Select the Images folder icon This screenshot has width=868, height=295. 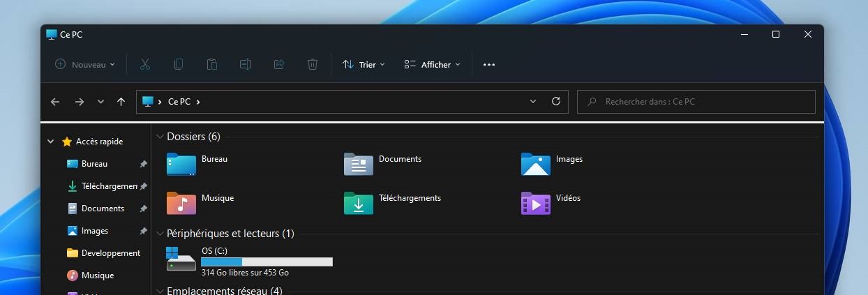(x=536, y=164)
